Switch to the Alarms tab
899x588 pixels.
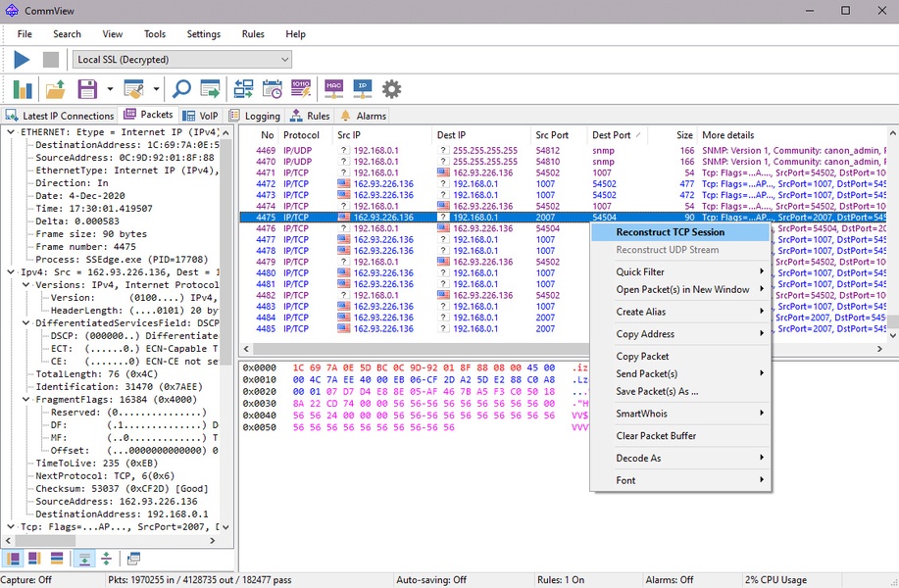tap(363, 116)
